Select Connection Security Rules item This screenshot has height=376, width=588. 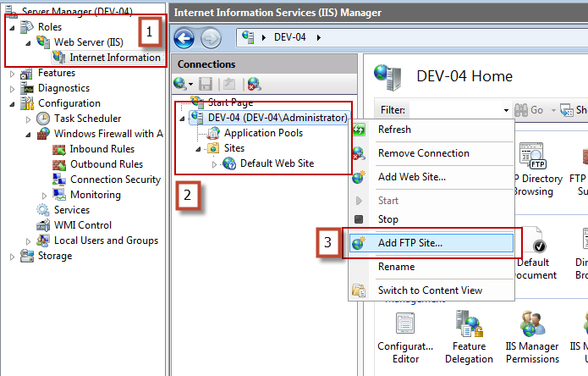116,180
